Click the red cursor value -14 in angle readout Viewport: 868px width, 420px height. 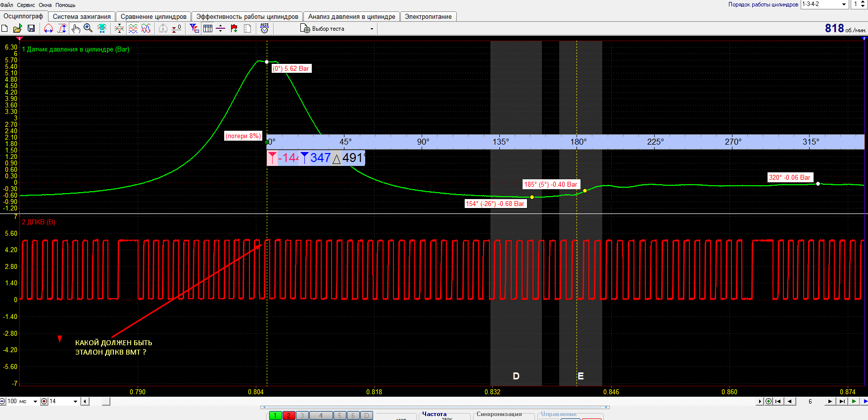pos(289,158)
